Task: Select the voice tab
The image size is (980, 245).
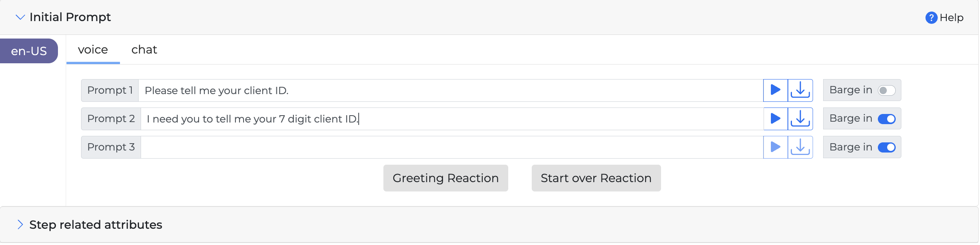Action: point(93,49)
